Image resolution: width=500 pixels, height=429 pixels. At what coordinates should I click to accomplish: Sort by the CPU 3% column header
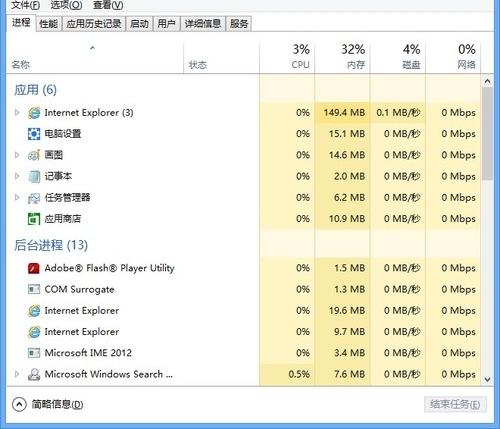[x=287, y=57]
